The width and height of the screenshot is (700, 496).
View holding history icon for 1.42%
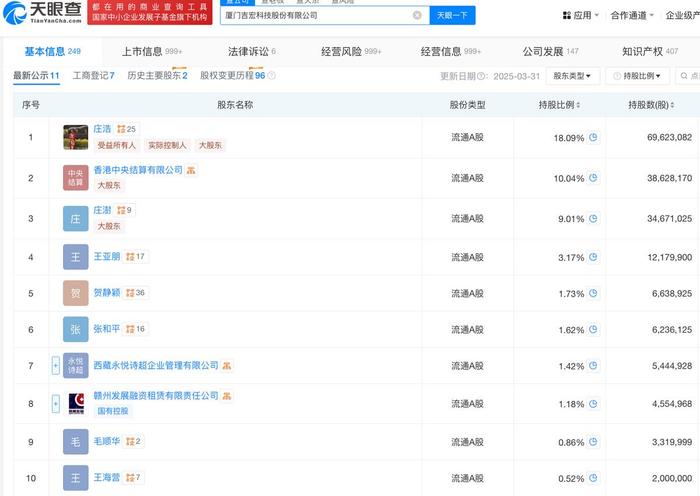click(593, 365)
